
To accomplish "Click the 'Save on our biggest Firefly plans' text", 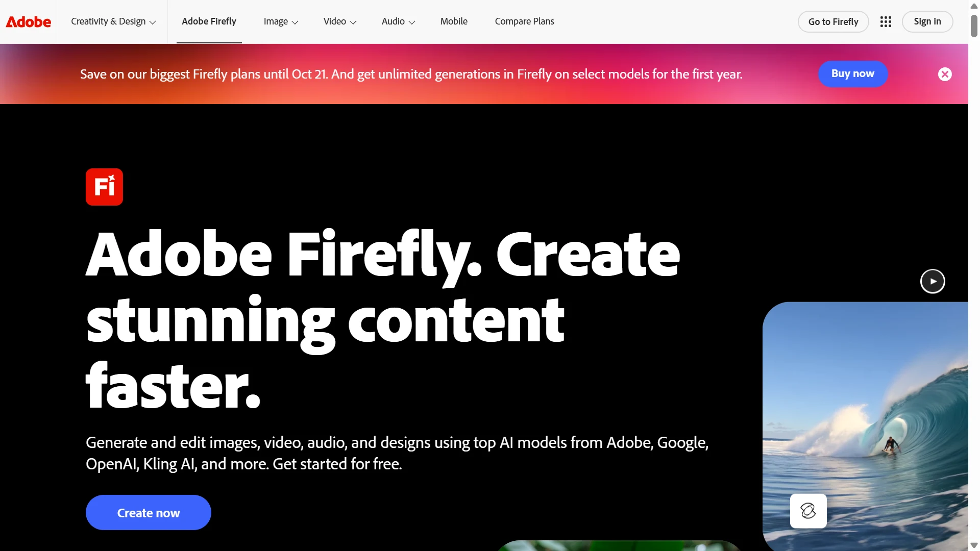I will 411,74.
